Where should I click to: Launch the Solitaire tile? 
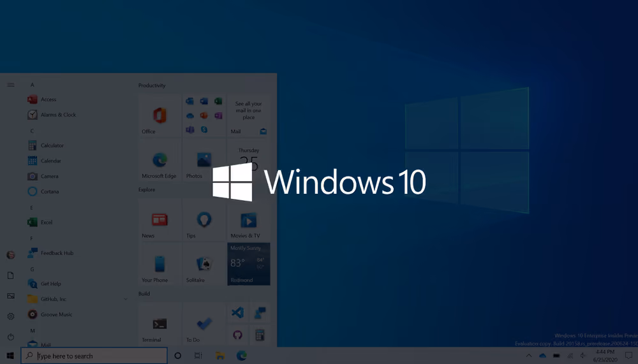tap(204, 264)
